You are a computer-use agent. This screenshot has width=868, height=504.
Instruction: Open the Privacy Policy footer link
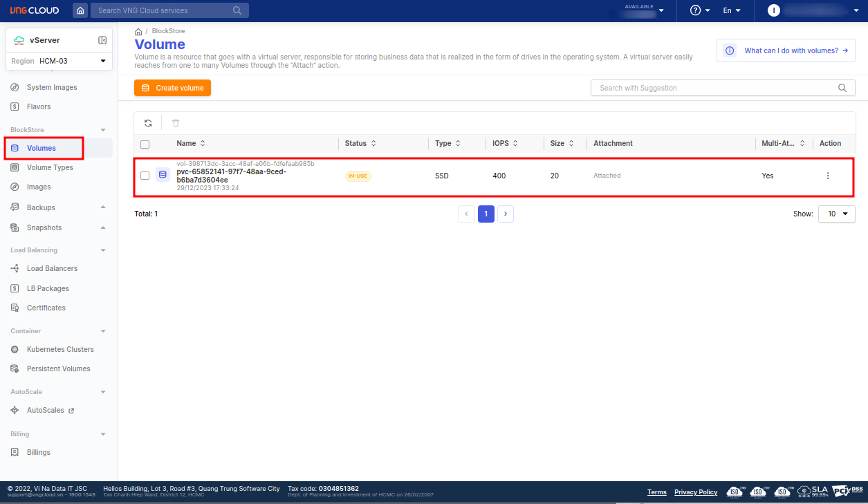tap(695, 492)
